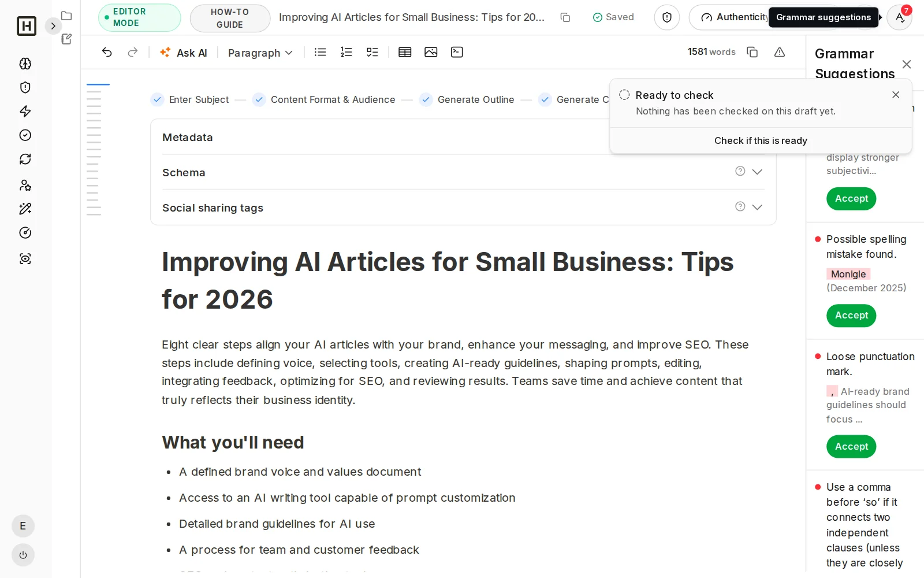Viewport: 924px width, 578px height.
Task: Open grammar suggestions icon with badge 7
Action: (899, 17)
